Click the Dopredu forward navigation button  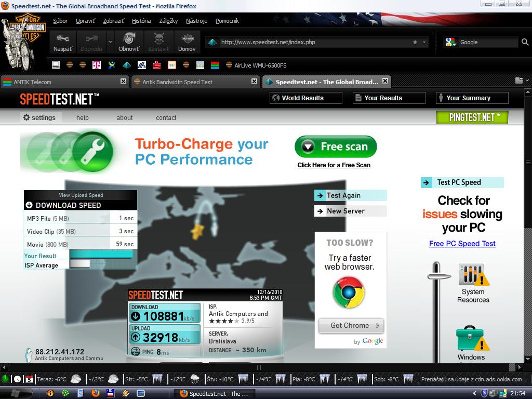[x=91, y=42]
